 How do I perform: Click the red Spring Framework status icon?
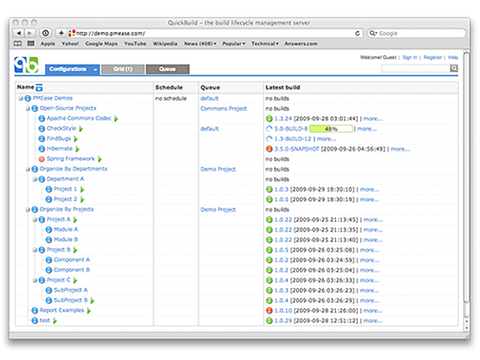point(42,159)
